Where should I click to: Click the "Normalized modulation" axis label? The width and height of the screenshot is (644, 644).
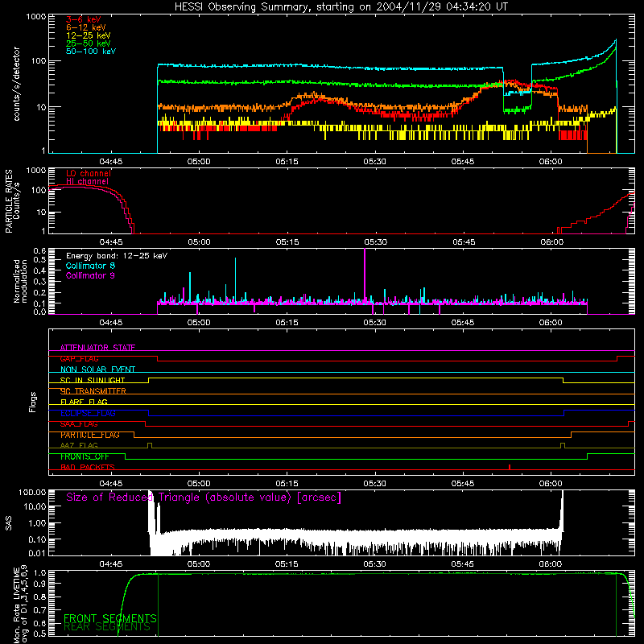pos(21,281)
